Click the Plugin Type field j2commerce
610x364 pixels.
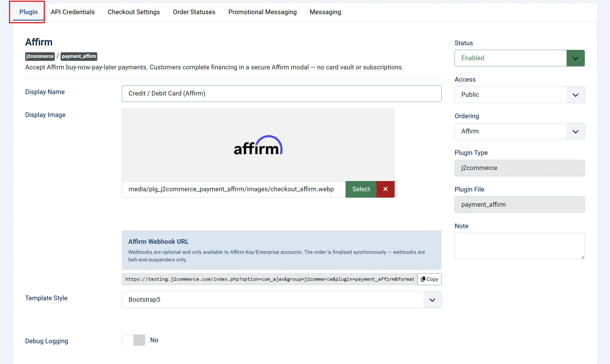point(519,168)
